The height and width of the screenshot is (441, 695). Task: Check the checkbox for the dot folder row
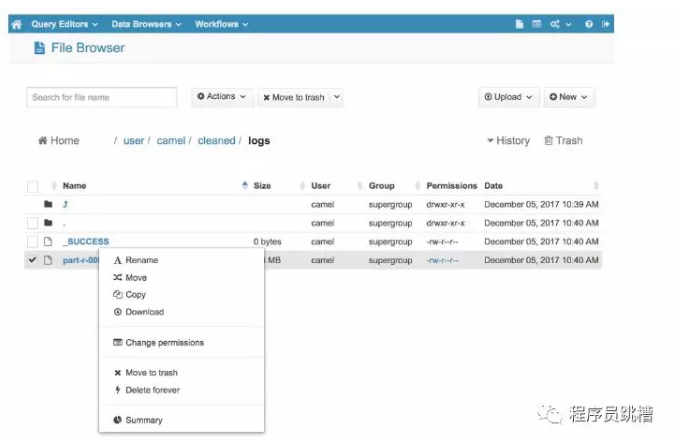pos(32,222)
